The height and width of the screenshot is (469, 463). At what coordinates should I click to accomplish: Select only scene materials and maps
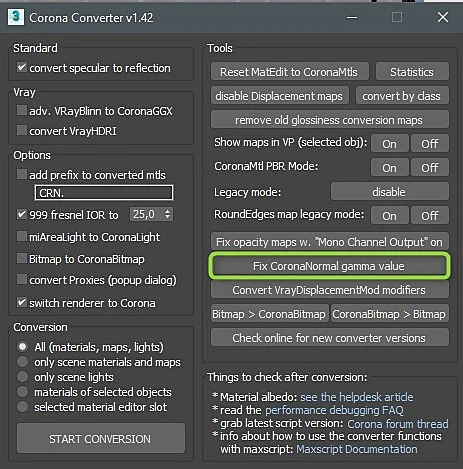pos(22,362)
